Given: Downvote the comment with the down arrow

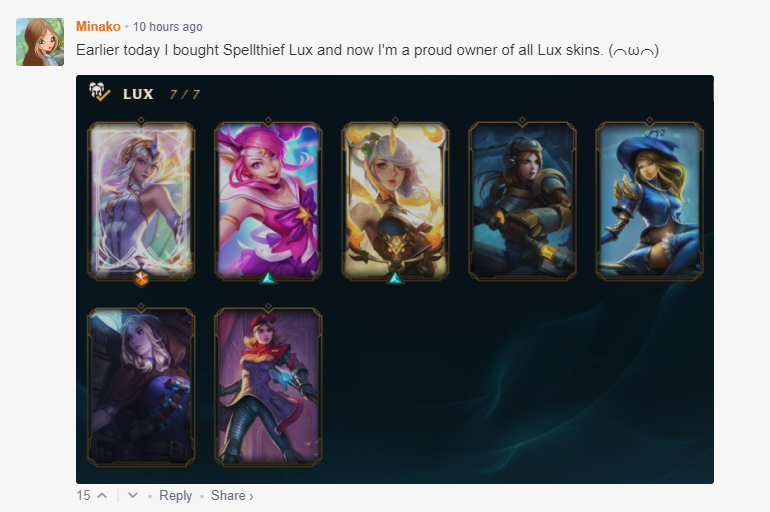Looking at the screenshot, I should pyautogui.click(x=133, y=495).
